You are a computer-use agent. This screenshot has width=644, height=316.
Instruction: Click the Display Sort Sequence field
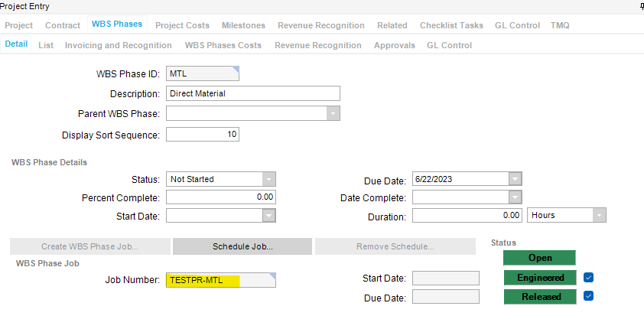[x=203, y=134]
